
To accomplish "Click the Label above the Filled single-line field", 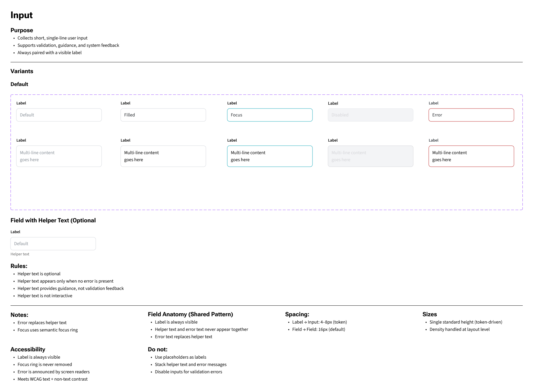I will (x=125, y=103).
